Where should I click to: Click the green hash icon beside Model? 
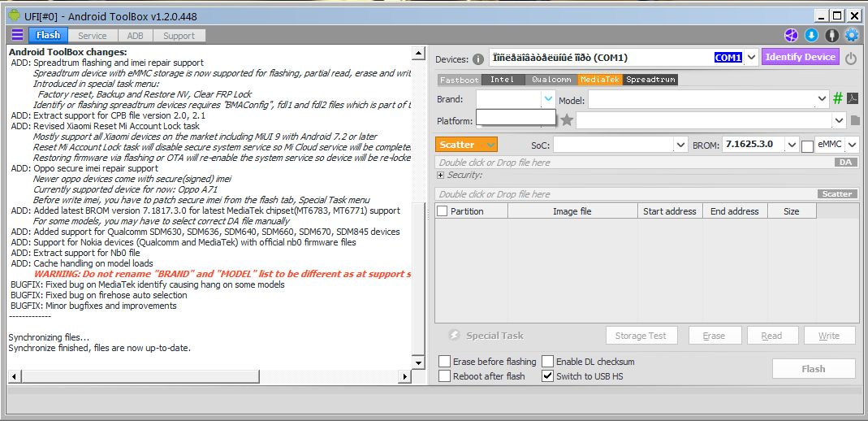tap(838, 99)
